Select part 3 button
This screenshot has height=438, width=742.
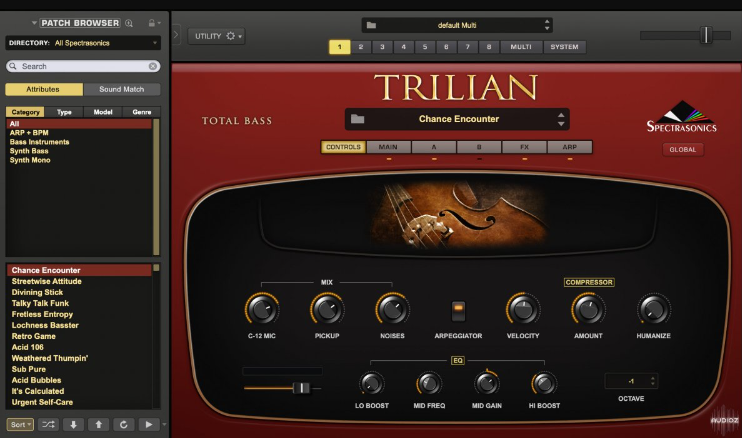click(x=382, y=47)
